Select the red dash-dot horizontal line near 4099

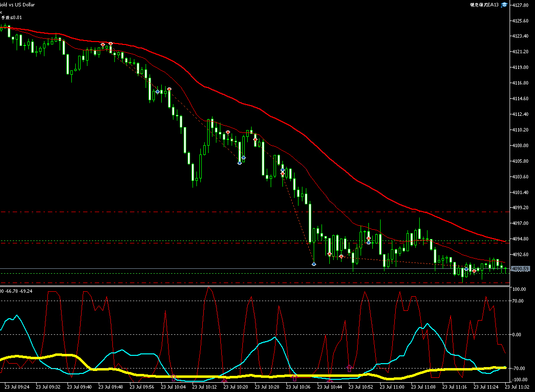click(x=255, y=212)
